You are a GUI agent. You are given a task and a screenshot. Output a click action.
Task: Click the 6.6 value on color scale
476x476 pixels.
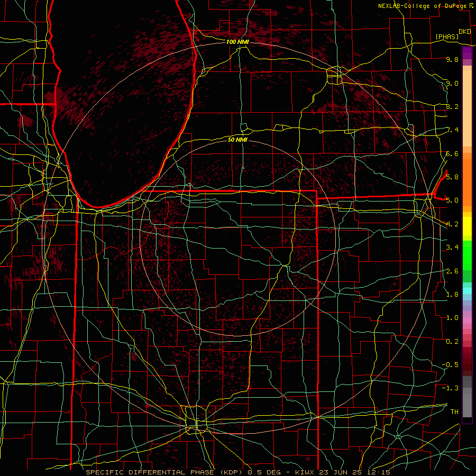[452, 153]
